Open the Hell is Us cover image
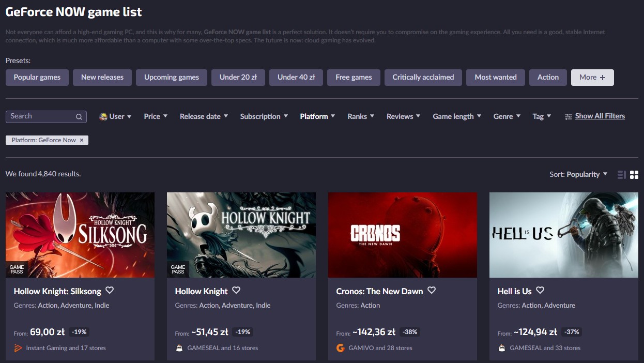The width and height of the screenshot is (644, 363). click(x=564, y=235)
